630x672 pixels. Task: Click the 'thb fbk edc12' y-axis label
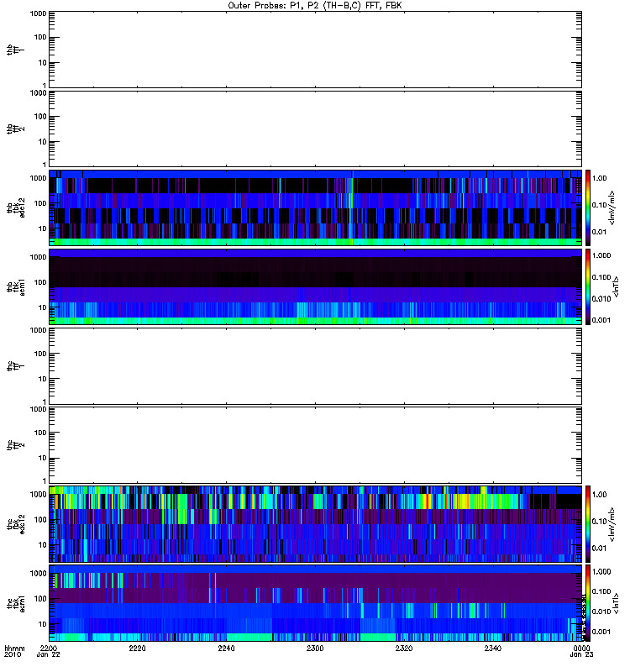16,207
